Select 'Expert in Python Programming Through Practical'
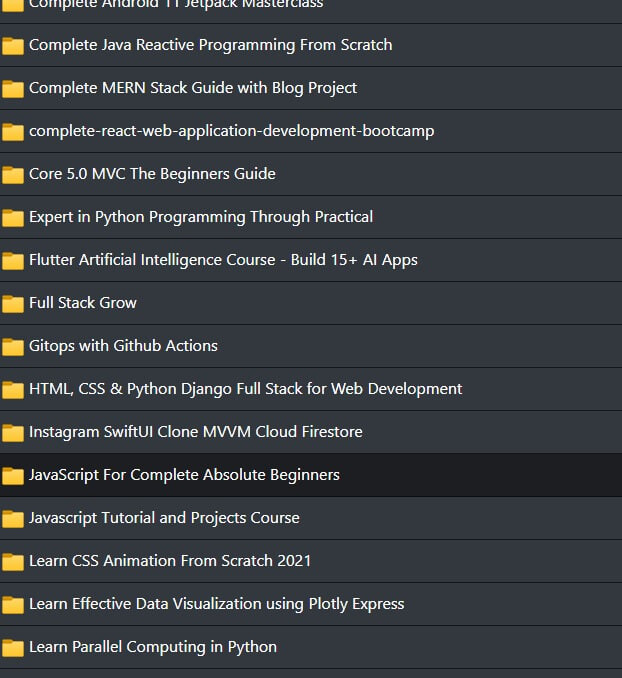Screen dimensions: 622x678 click(201, 217)
